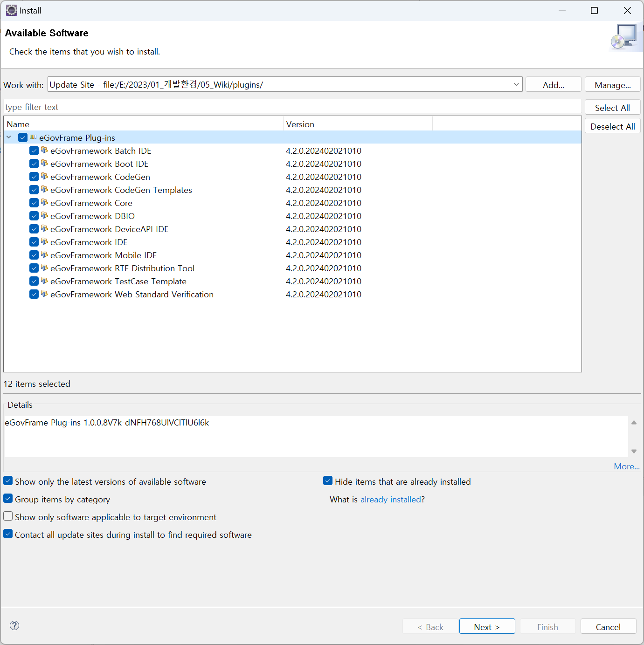
Task: Click the eGovFramework DBIO plugin icon
Action: tap(44, 215)
